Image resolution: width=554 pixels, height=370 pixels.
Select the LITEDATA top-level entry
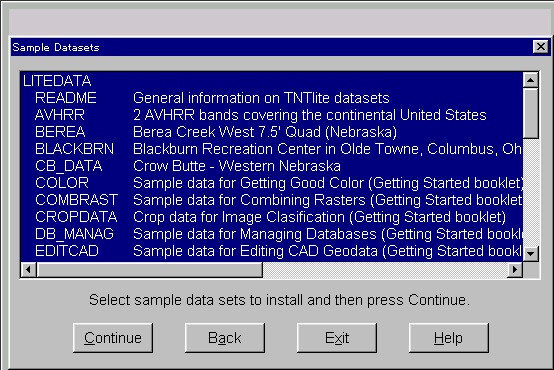[271, 81]
